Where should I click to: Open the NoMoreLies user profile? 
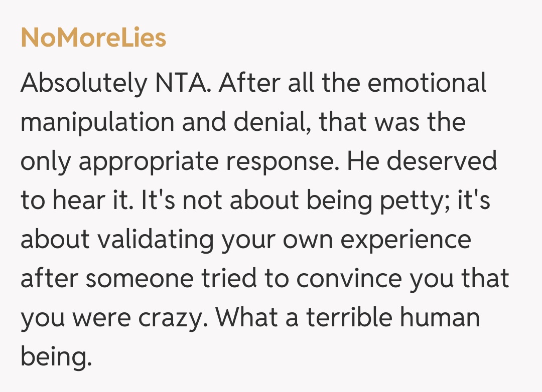pos(93,38)
